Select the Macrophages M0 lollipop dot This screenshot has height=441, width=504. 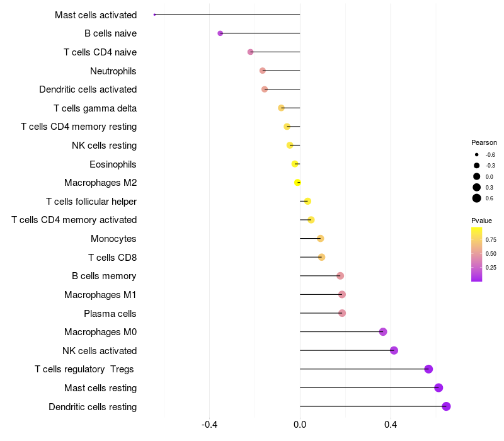point(383,332)
